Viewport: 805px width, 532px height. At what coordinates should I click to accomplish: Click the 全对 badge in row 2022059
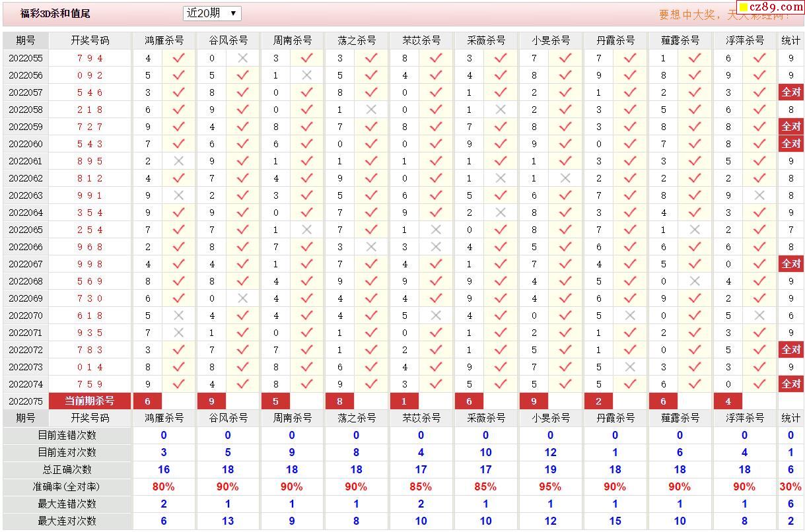[791, 127]
